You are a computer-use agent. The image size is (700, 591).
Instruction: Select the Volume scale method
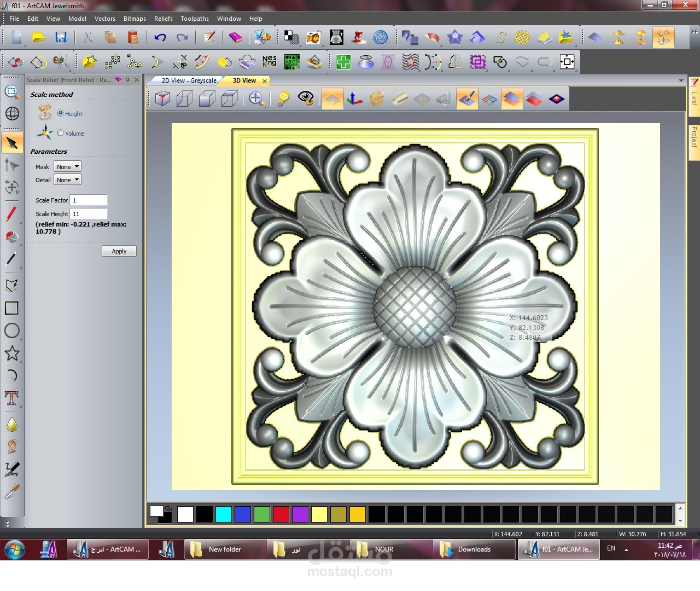coord(61,133)
